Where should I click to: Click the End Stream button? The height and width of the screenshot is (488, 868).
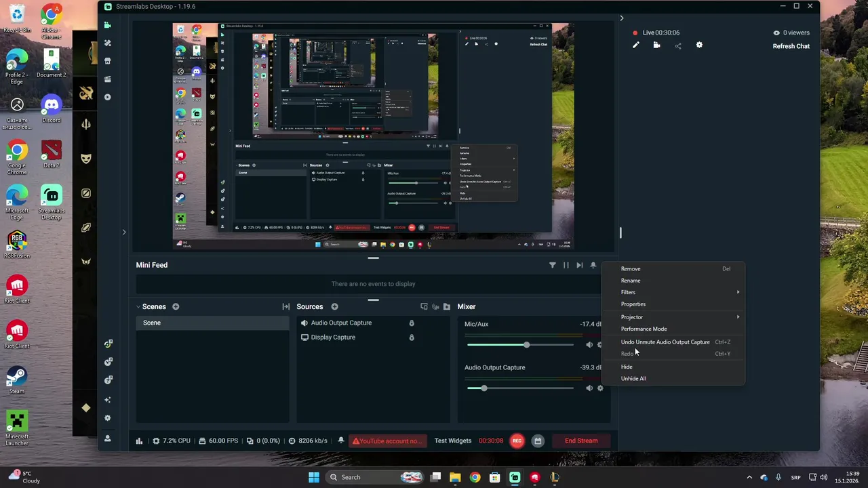point(581,441)
